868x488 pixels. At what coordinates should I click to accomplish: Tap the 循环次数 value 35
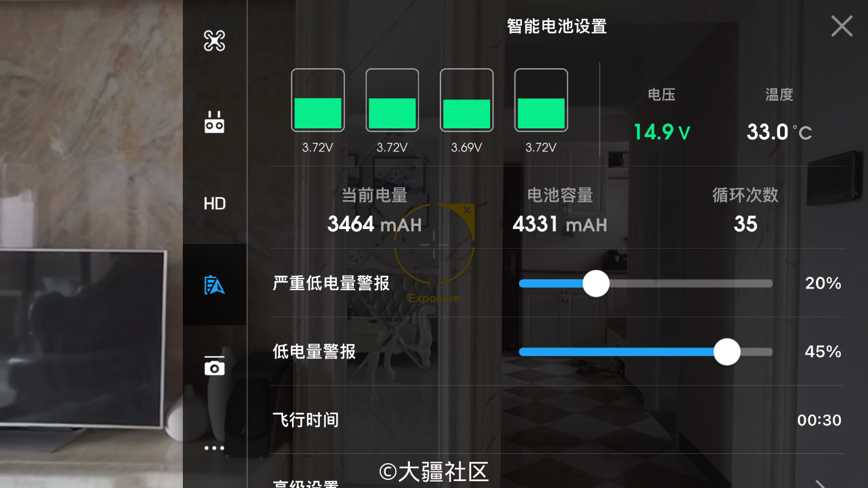click(x=745, y=224)
